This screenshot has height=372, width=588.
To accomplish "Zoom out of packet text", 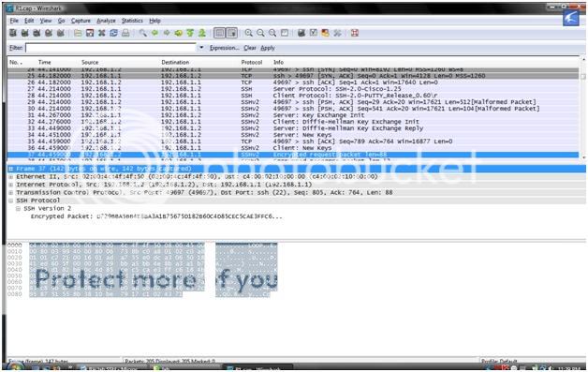I will point(260,33).
